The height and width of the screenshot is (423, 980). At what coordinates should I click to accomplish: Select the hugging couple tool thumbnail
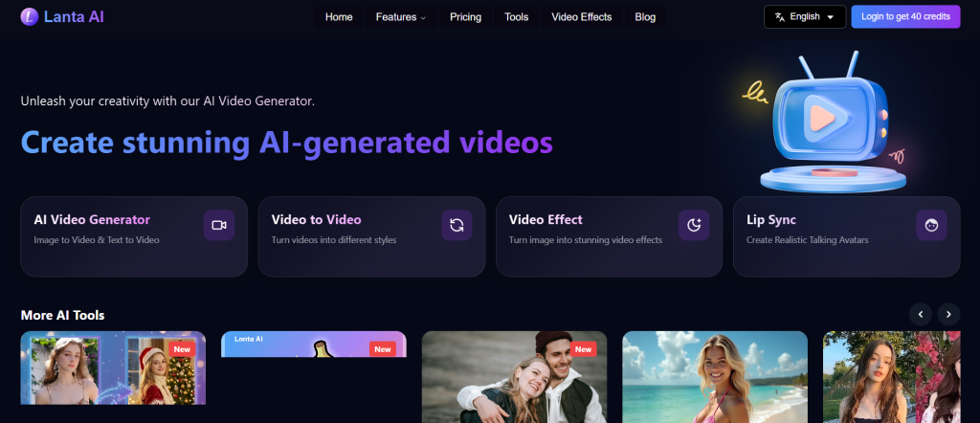pyautogui.click(x=514, y=377)
